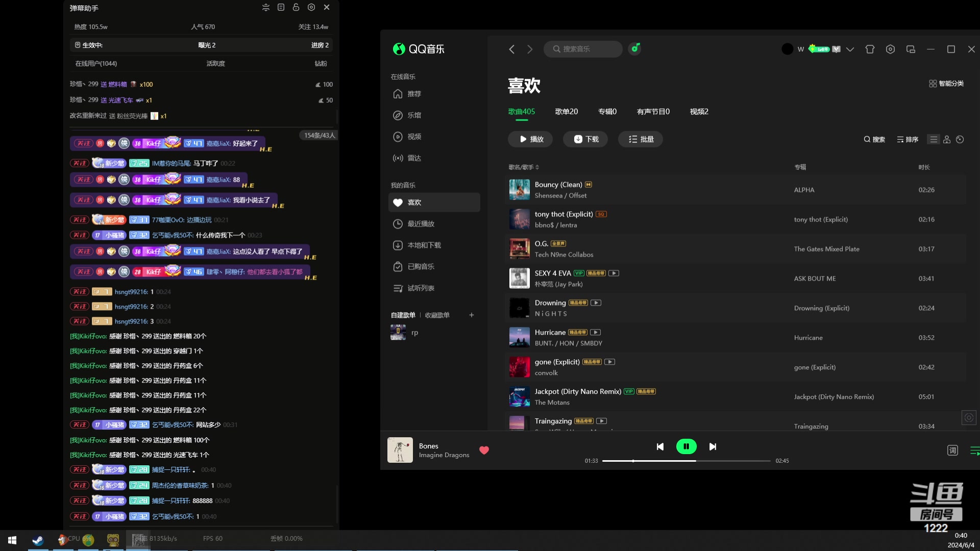The height and width of the screenshot is (551, 980).
Task: Play the MV for Drowning
Action: pos(596,303)
